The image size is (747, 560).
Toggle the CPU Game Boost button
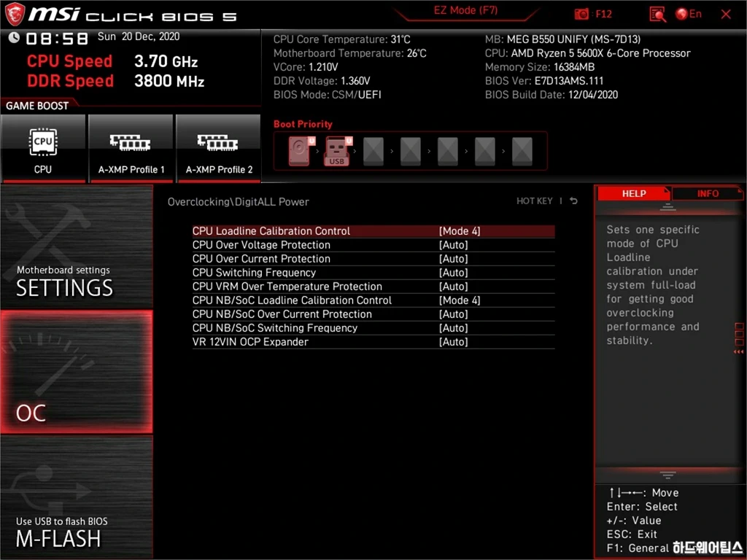[43, 148]
